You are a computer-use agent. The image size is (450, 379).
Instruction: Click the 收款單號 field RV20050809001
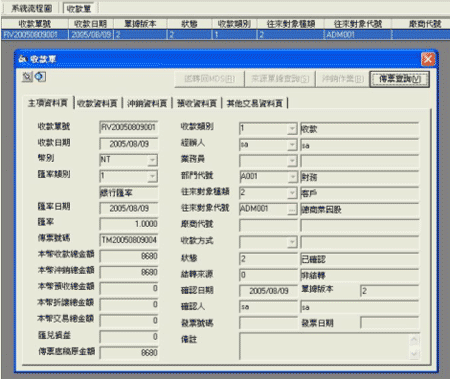point(129,127)
